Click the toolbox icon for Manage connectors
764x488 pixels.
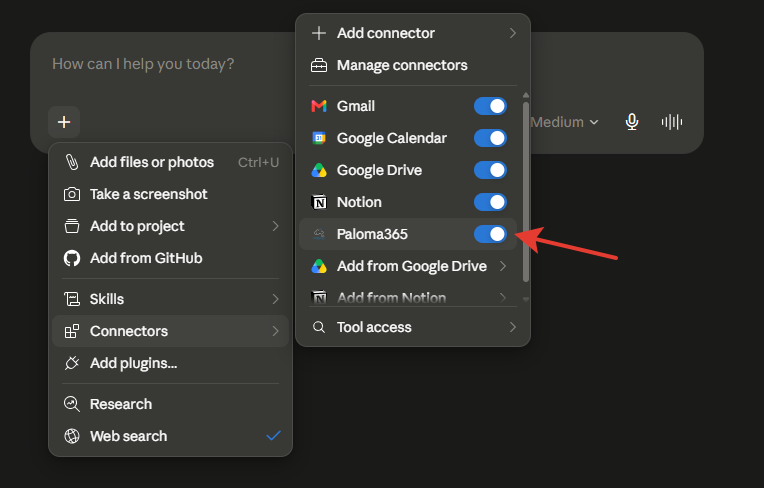click(x=319, y=65)
